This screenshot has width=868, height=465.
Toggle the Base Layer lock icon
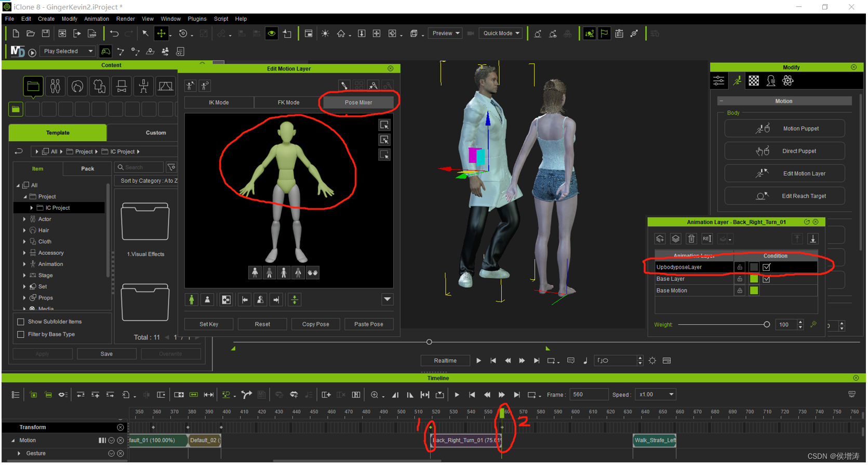(x=740, y=279)
